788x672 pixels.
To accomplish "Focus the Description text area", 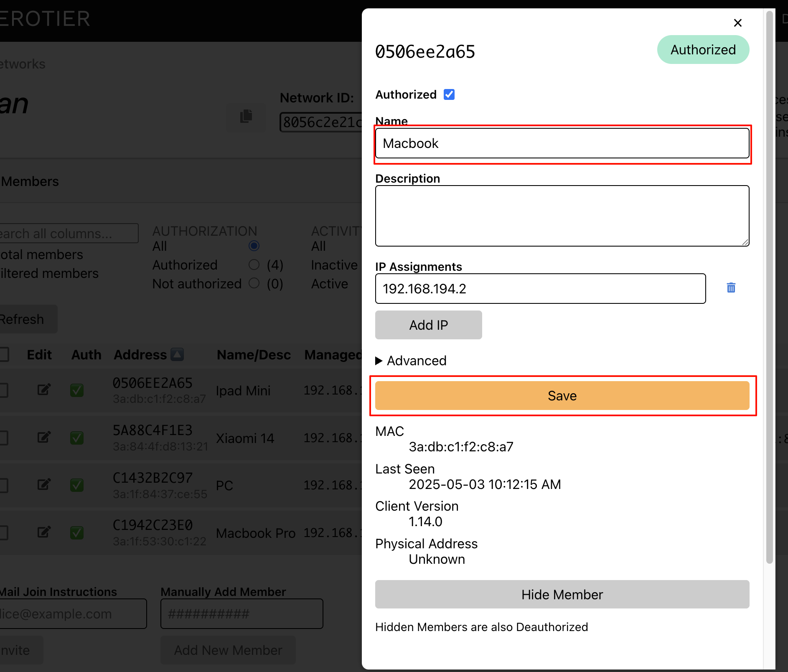I will (x=562, y=216).
